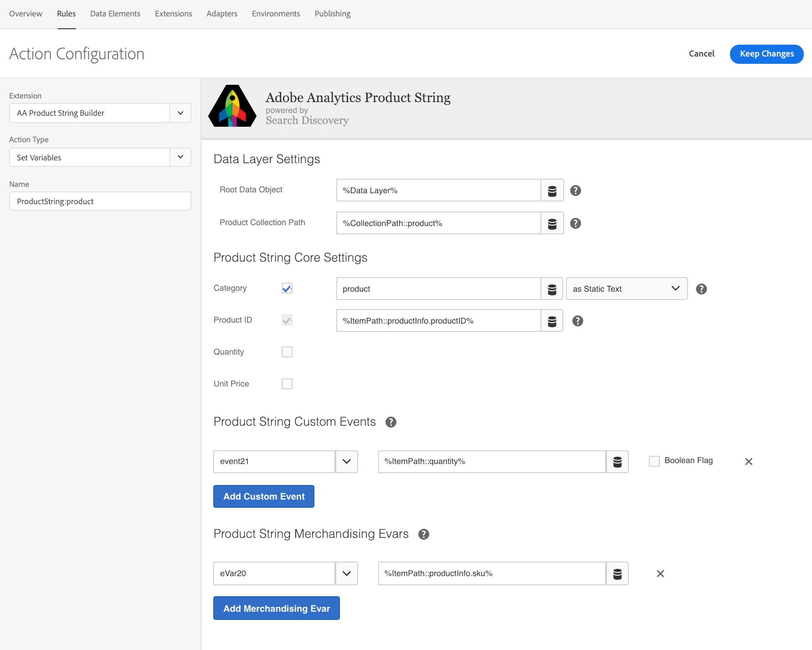This screenshot has height=650, width=812.
Task: Click the Root Data Object input field
Action: (439, 191)
